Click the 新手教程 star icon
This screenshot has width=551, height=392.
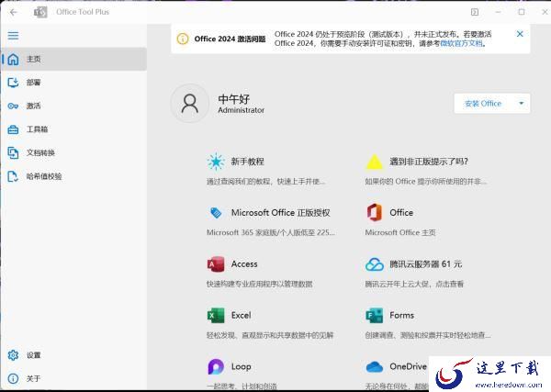(216, 162)
